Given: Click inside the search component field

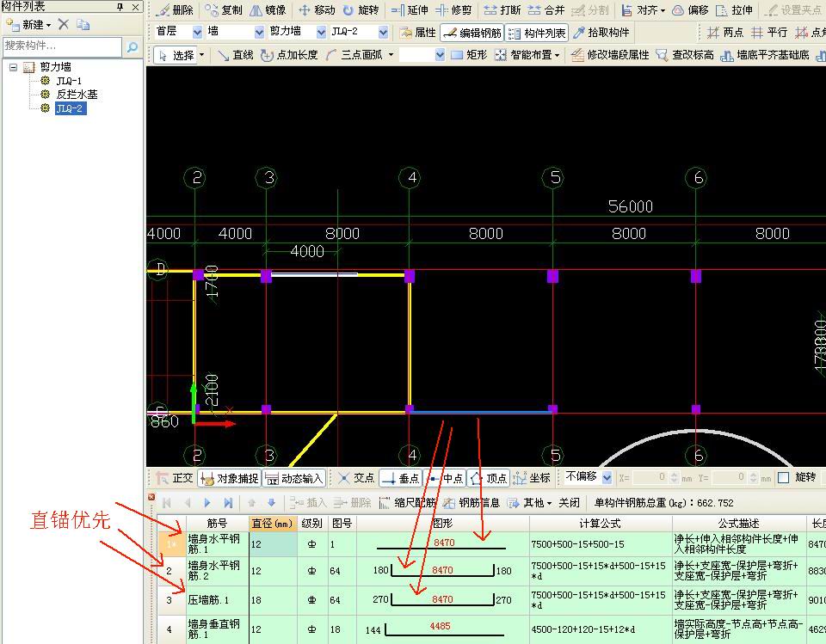Looking at the screenshot, I should point(62,47).
